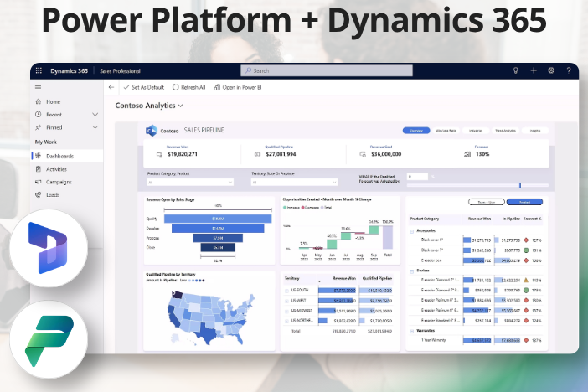The height and width of the screenshot is (392, 588).
Task: Click red diamond indicator for 1 Year Warranty
Action: 526,340
